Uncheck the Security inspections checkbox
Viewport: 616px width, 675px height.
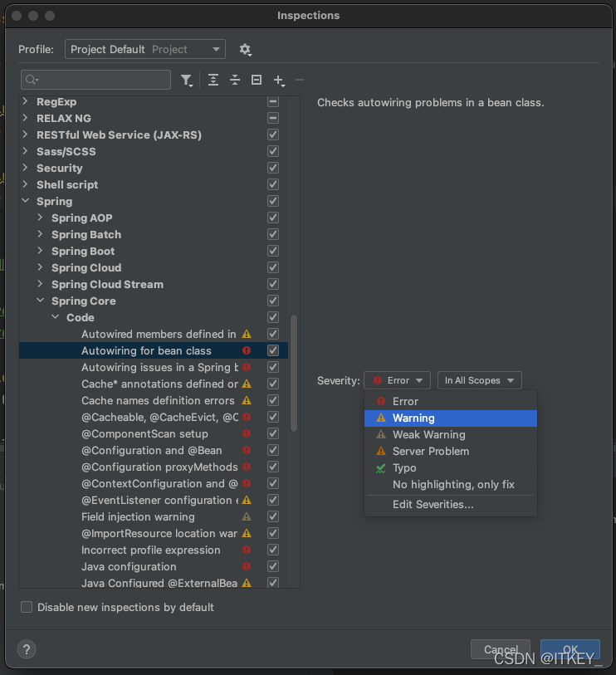(273, 168)
